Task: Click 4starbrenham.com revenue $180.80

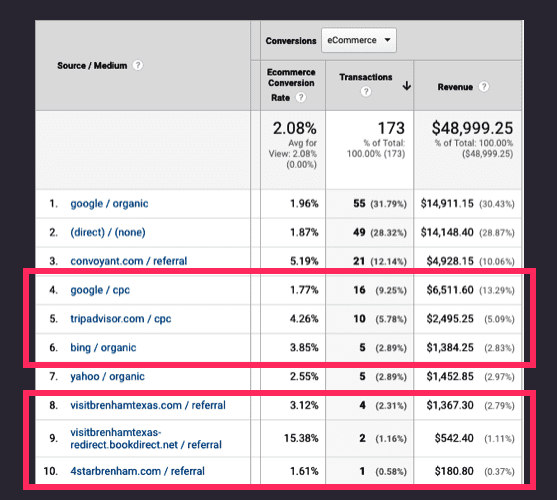Action: click(454, 471)
